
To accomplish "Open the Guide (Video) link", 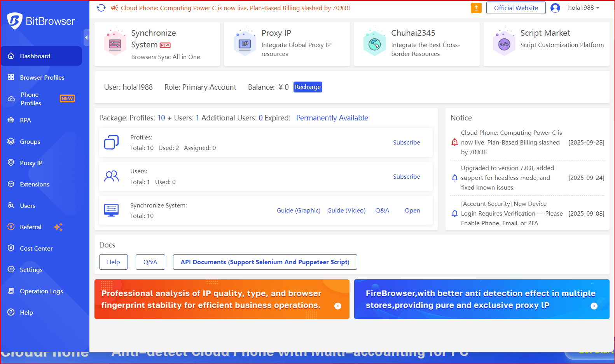I will tap(346, 210).
